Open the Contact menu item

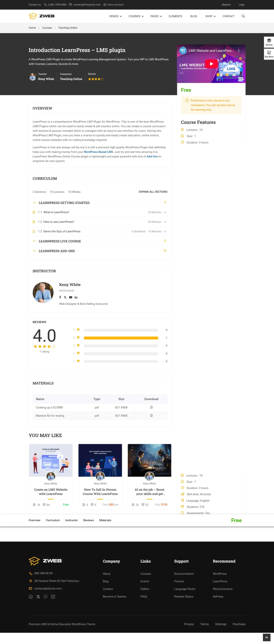pos(228,16)
